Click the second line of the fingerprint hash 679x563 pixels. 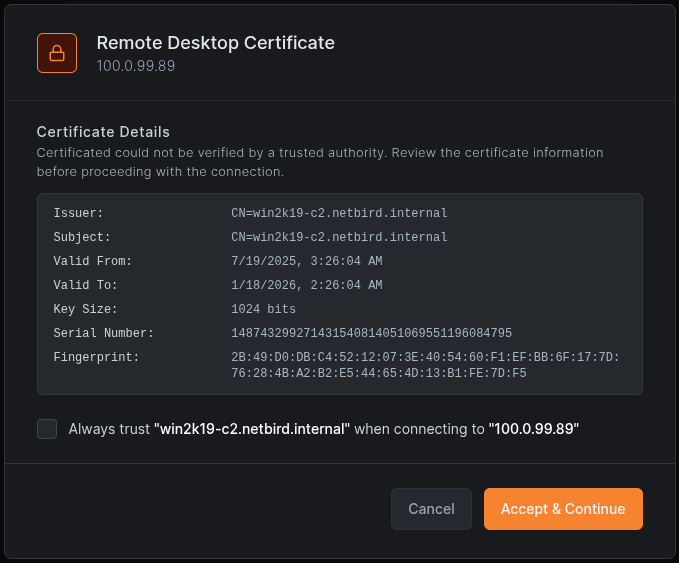(378, 373)
